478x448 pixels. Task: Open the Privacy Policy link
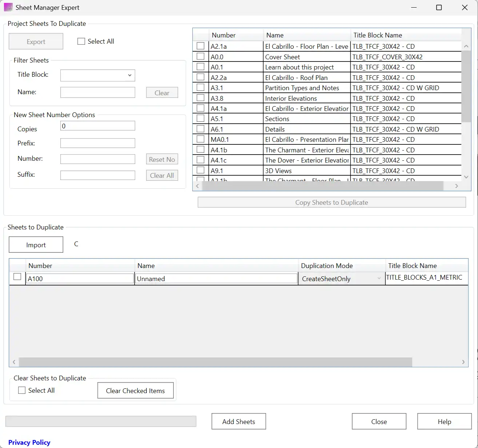[x=29, y=442]
